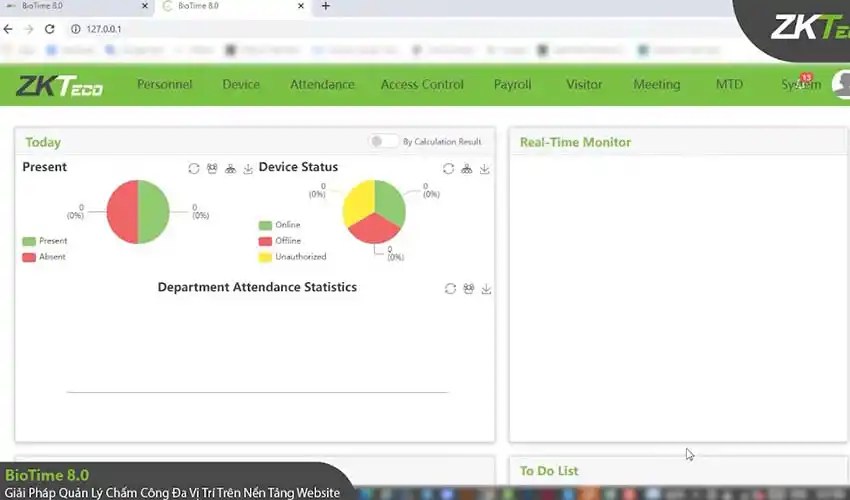Toggle the By Calculation Result switch
Image resolution: width=850 pixels, height=500 pixels.
[383, 142]
